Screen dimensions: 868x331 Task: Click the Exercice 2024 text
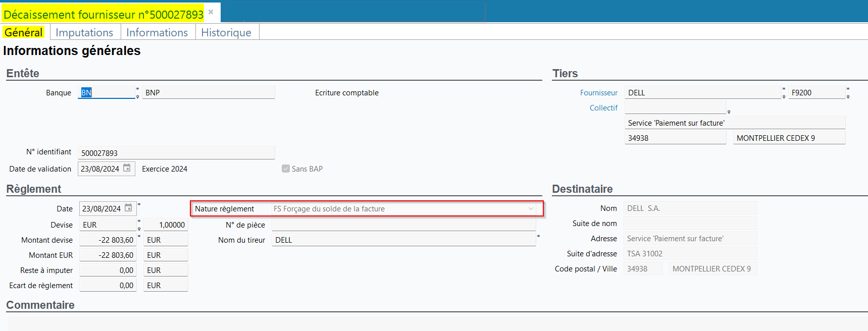pyautogui.click(x=165, y=169)
